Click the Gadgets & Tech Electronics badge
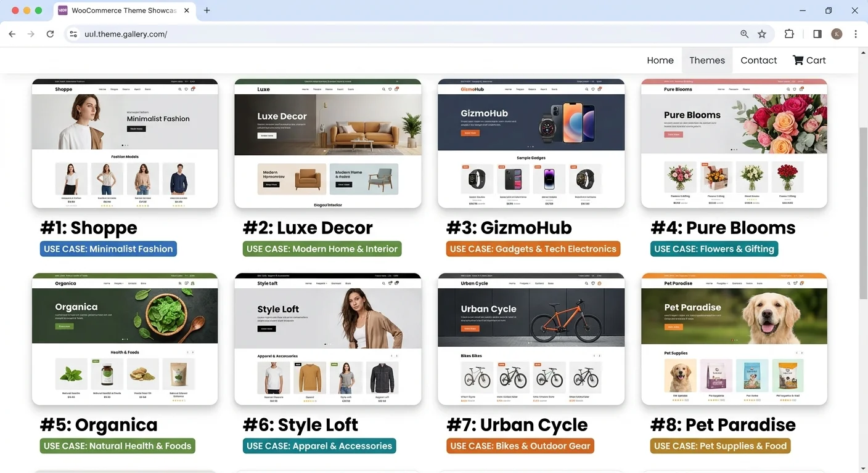The image size is (868, 473). tap(533, 249)
